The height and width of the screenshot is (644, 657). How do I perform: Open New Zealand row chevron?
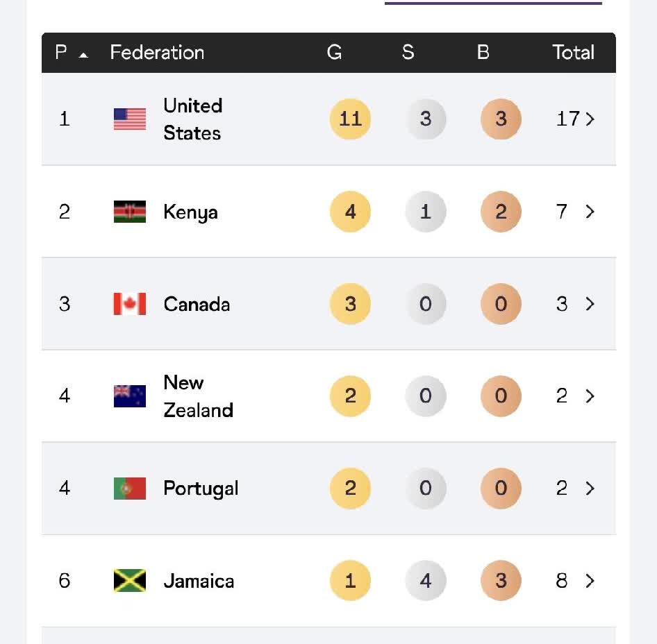tap(590, 396)
